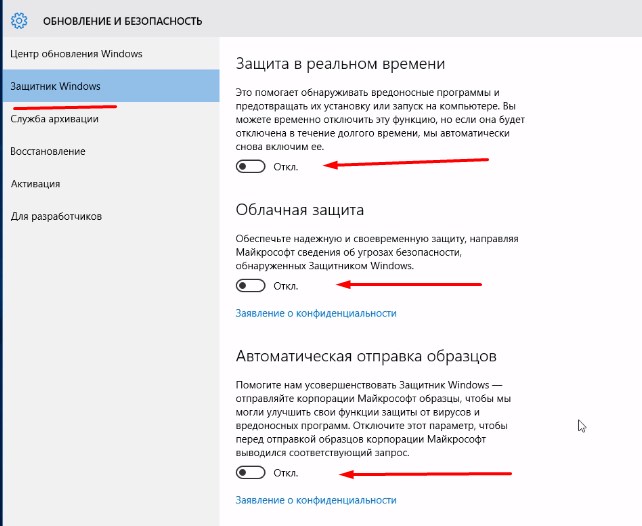The image size is (642, 526).
Task: Click Откл. label next to real-time protection toggle
Action: click(286, 167)
